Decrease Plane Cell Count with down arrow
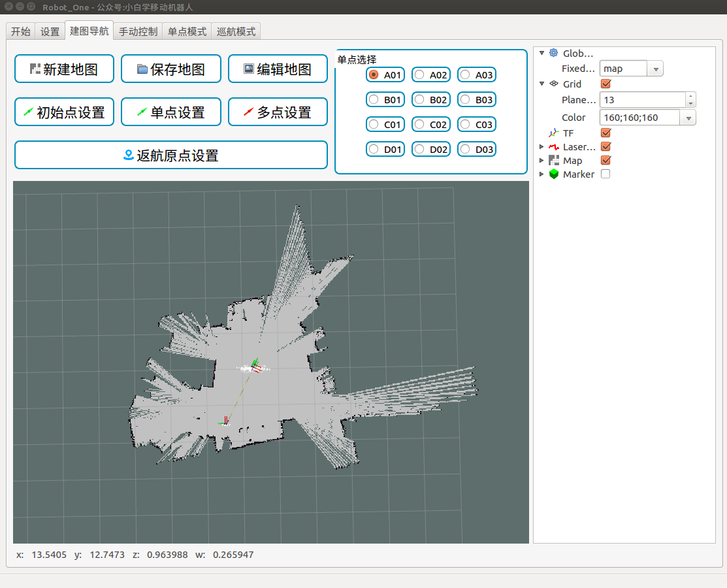 click(x=691, y=103)
